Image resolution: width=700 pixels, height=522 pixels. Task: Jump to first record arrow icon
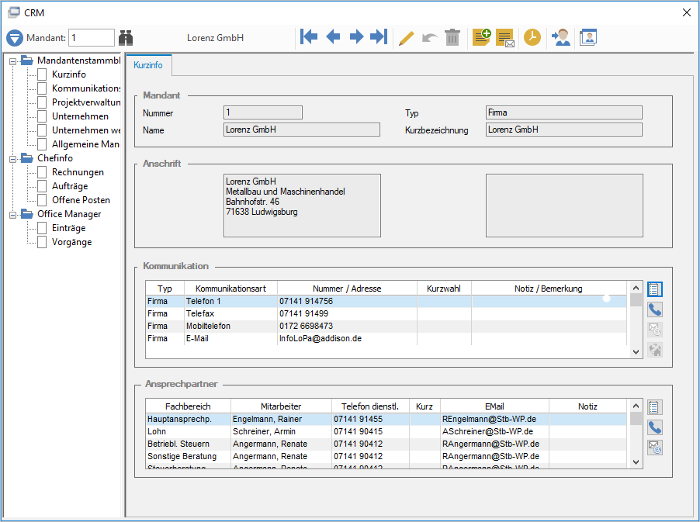(x=308, y=37)
